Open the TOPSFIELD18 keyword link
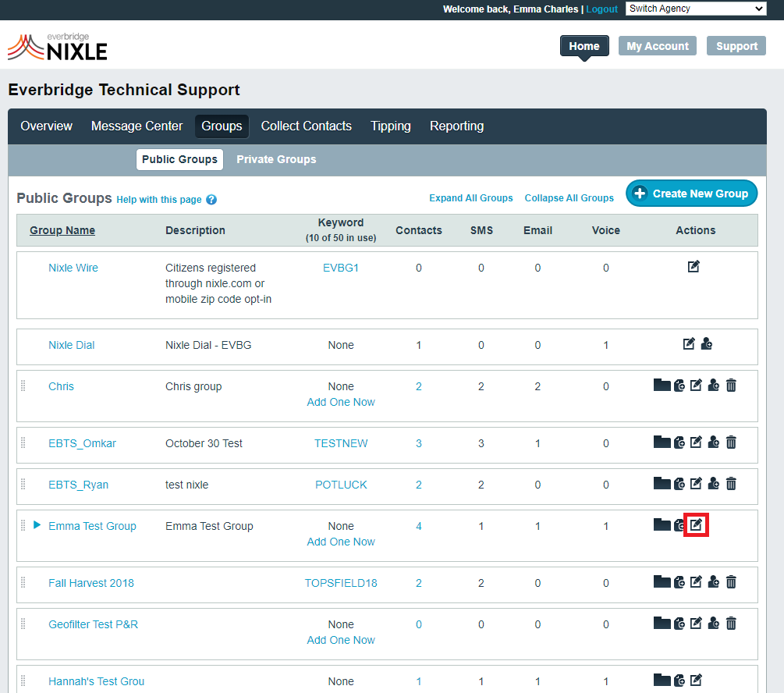The height and width of the screenshot is (693, 784). coord(341,583)
